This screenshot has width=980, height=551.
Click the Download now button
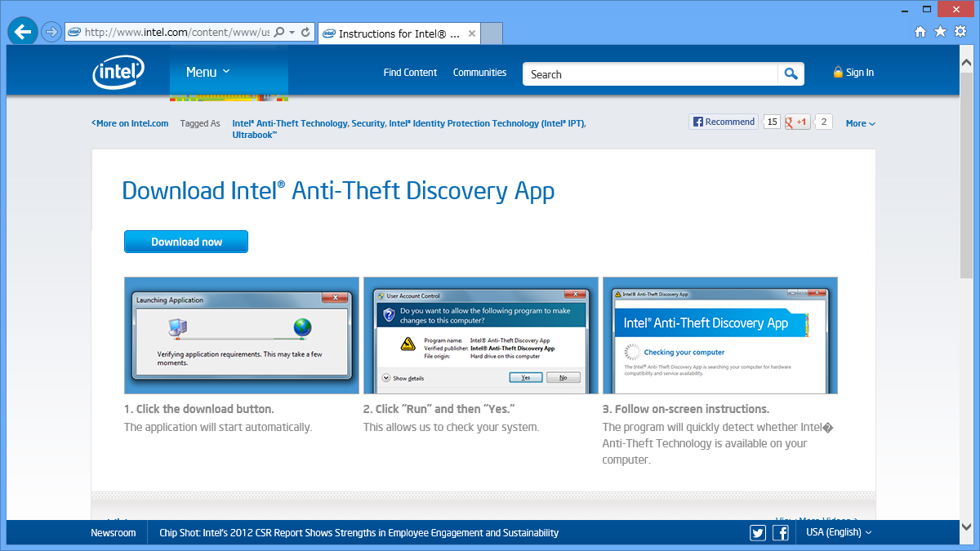click(186, 242)
